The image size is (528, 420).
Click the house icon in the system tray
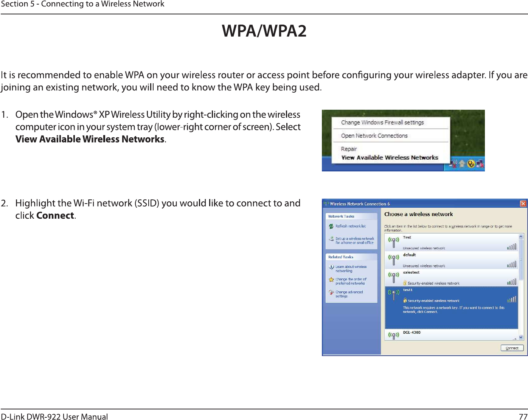click(x=462, y=164)
